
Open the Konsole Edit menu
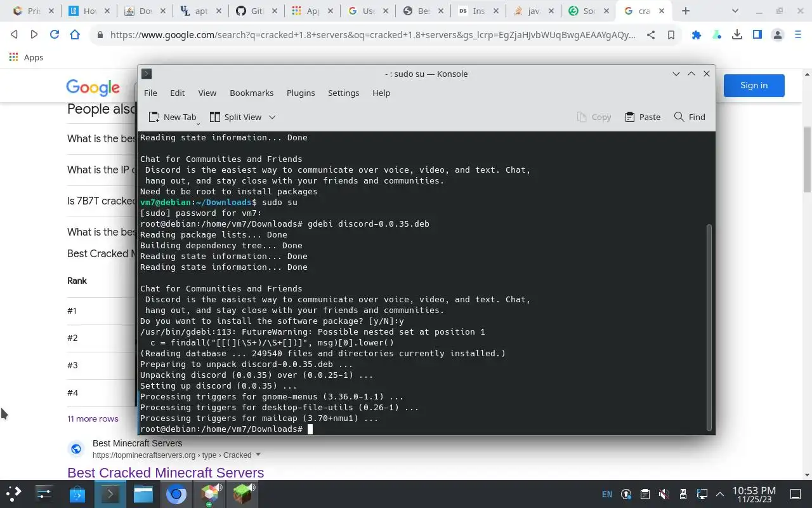pyautogui.click(x=177, y=93)
